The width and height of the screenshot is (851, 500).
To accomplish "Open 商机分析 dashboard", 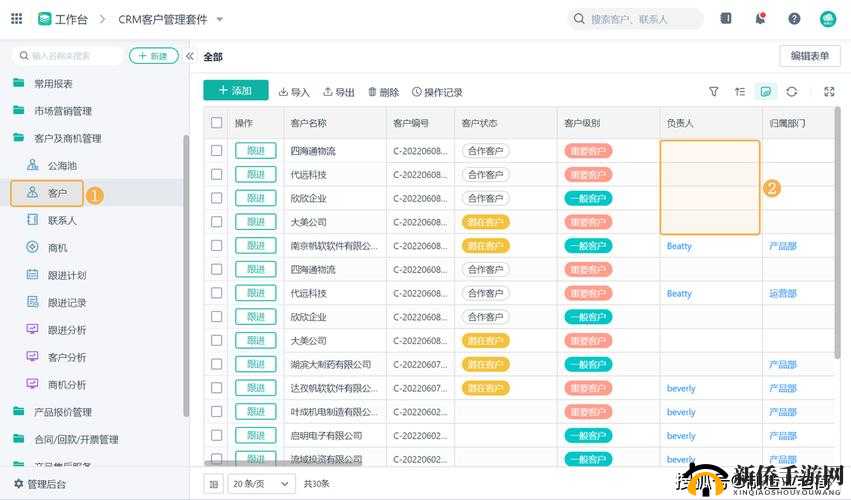I will tap(57, 384).
